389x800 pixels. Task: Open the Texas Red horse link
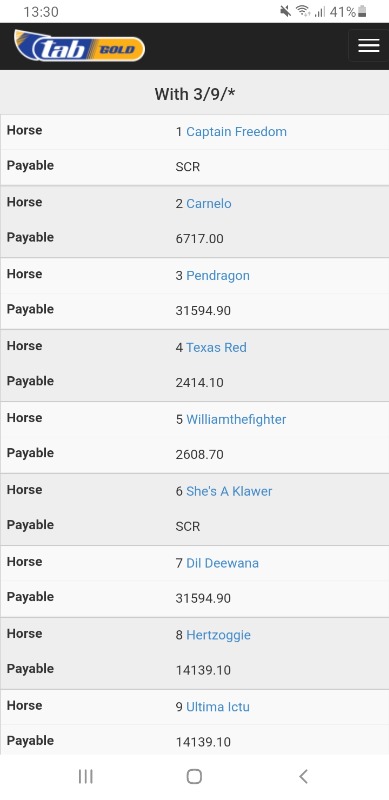point(216,347)
